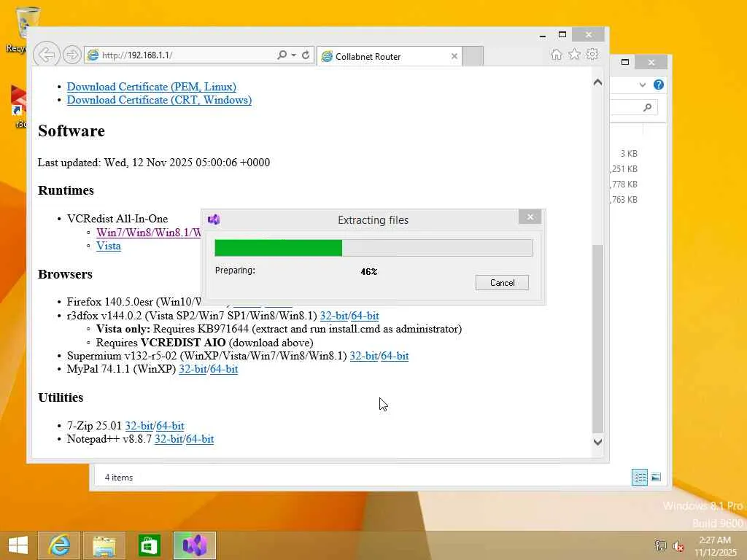Download MyPal 64-bit build
The height and width of the screenshot is (560, 747).
[223, 369]
